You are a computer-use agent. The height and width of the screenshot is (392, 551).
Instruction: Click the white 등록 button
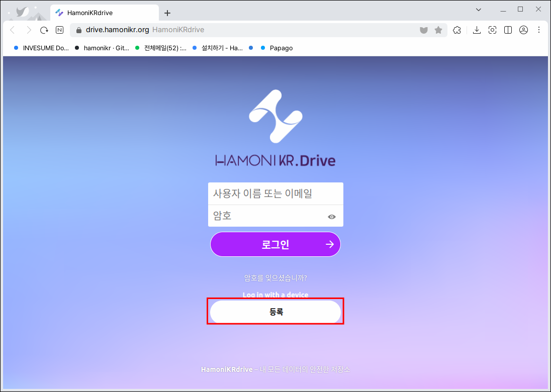275,312
